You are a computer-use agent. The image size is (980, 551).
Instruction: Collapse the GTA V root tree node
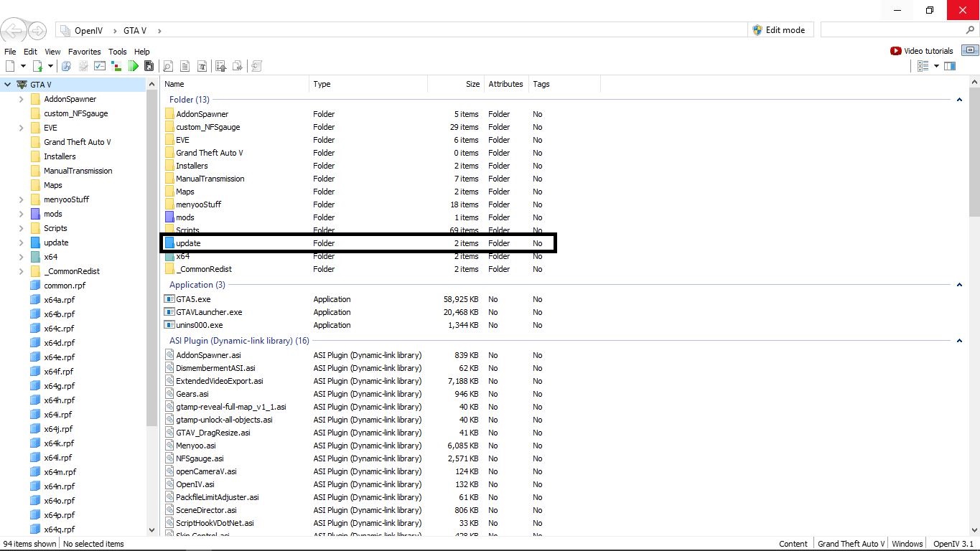(x=7, y=85)
